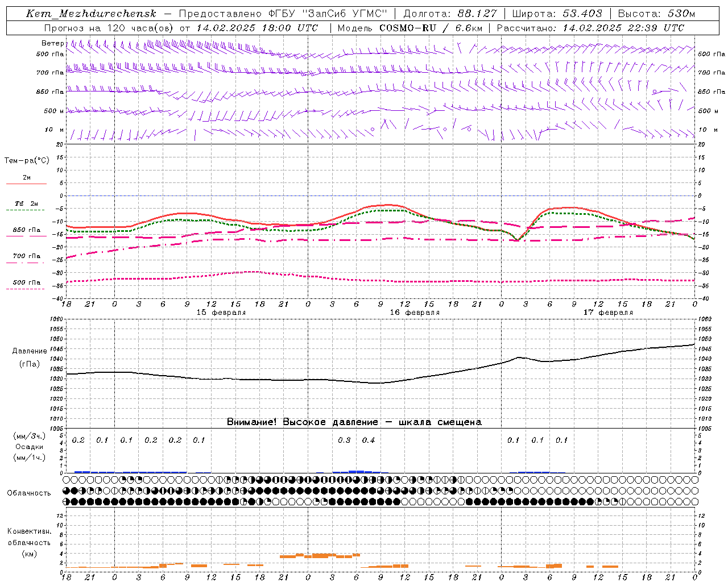Click the dashed line under 850 гПа legend
The width and height of the screenshot is (728, 582).
pyautogui.click(x=26, y=236)
